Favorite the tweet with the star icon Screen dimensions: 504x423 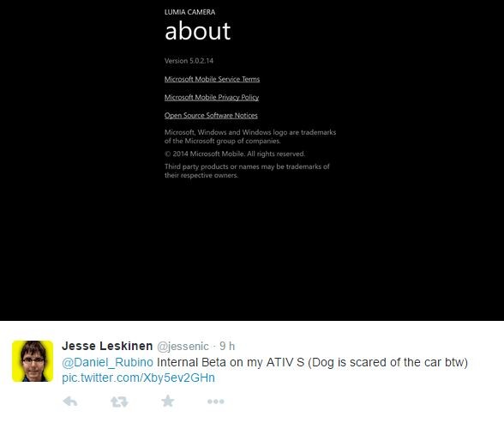point(168,402)
